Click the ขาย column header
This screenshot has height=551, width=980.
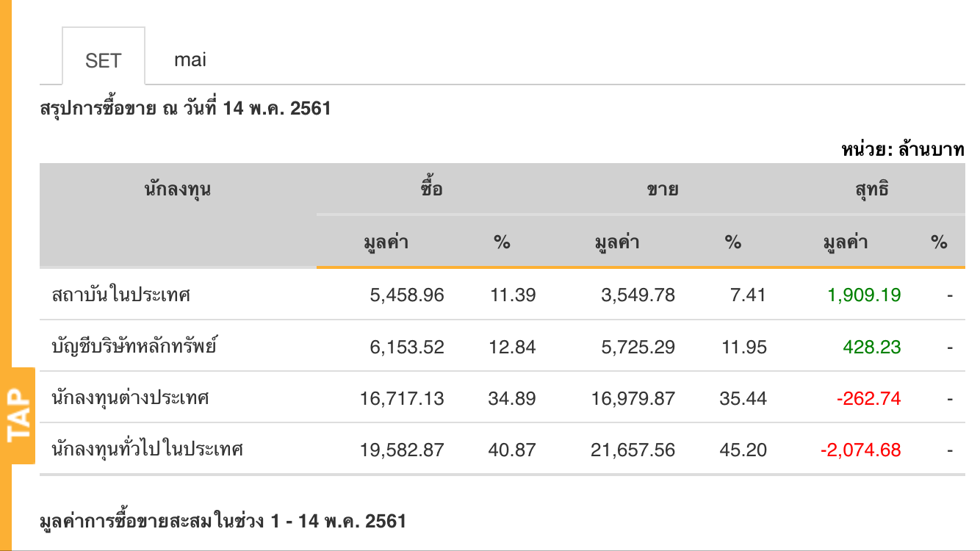pos(662,190)
